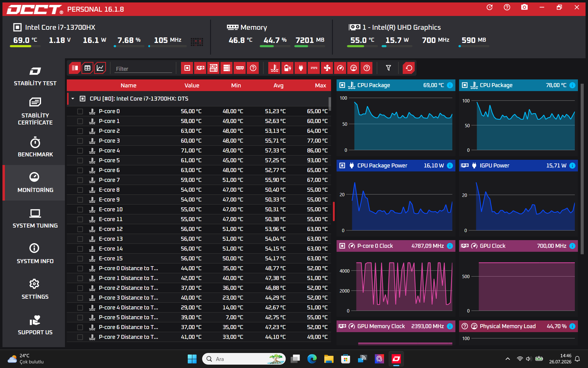Screen dimensions: 588x368
Task: Toggle the clock frequency filter icon
Action: (340, 68)
